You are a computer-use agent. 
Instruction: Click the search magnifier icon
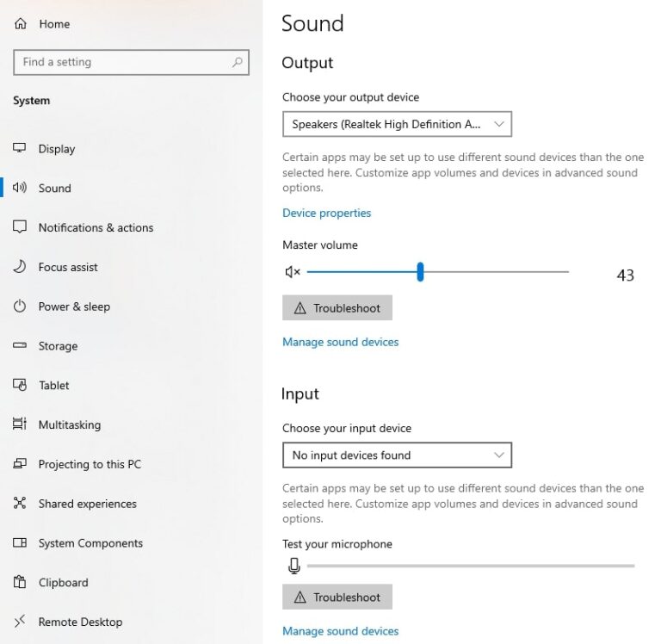[238, 62]
